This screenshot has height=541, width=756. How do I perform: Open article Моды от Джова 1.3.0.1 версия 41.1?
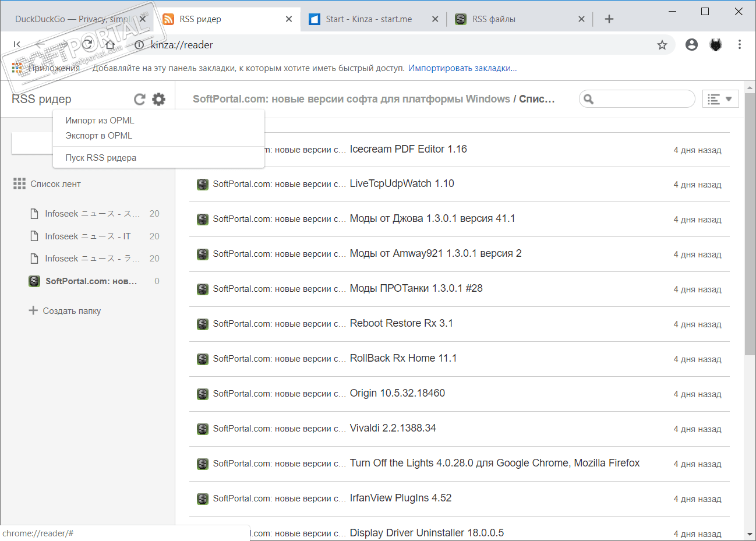click(x=432, y=219)
